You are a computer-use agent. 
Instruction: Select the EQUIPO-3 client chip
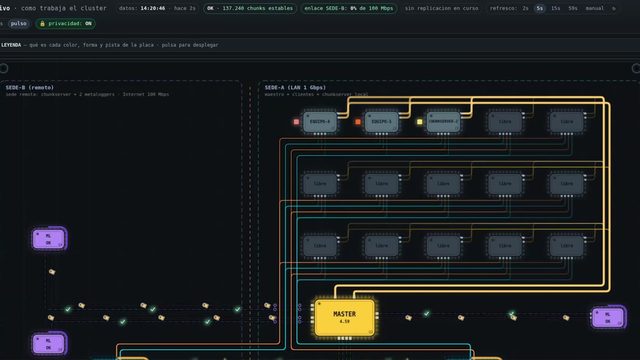pos(382,122)
